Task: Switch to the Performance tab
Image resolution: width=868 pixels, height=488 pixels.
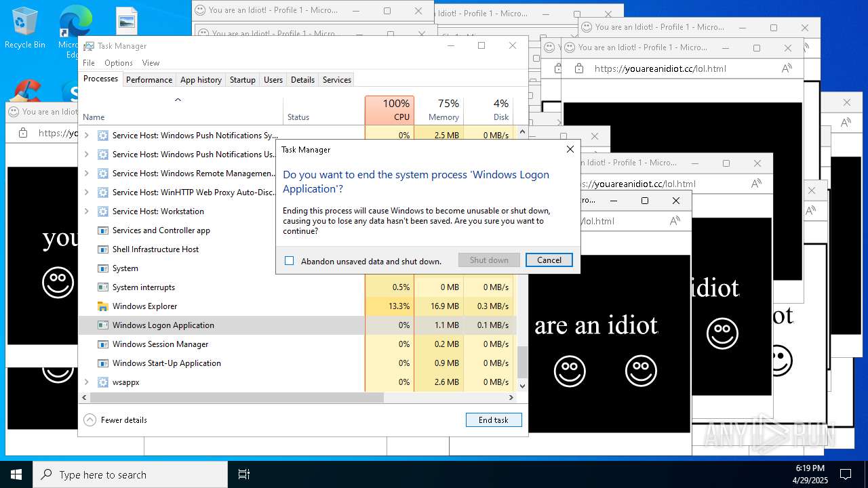Action: click(149, 79)
